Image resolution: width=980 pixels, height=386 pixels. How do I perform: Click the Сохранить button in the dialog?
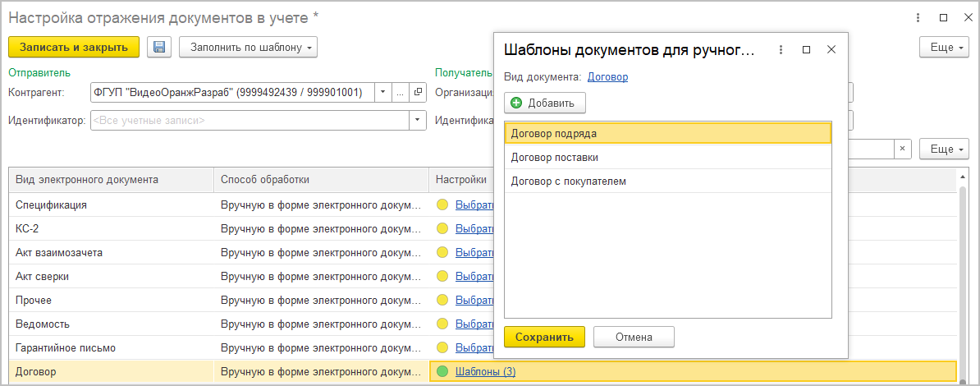pos(544,337)
